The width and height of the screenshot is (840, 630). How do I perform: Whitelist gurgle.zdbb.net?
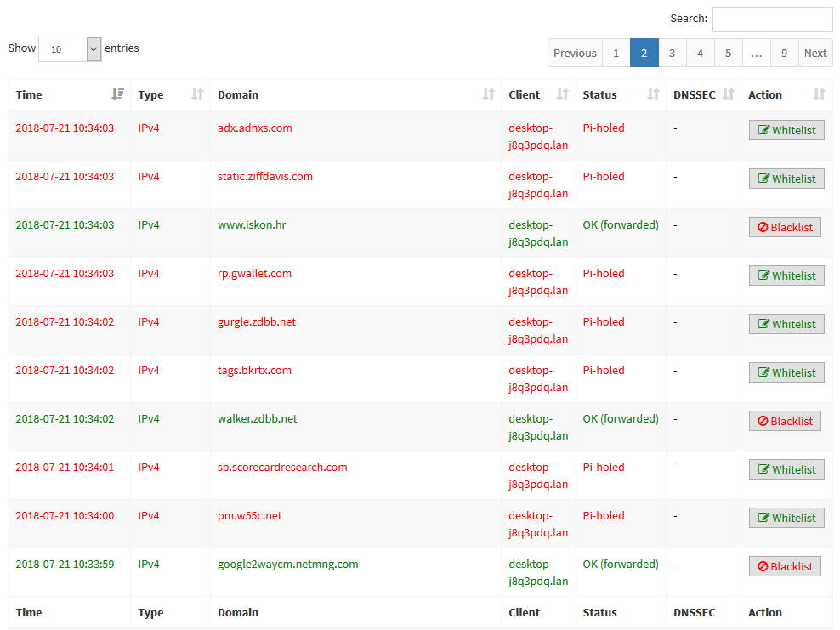pos(786,324)
